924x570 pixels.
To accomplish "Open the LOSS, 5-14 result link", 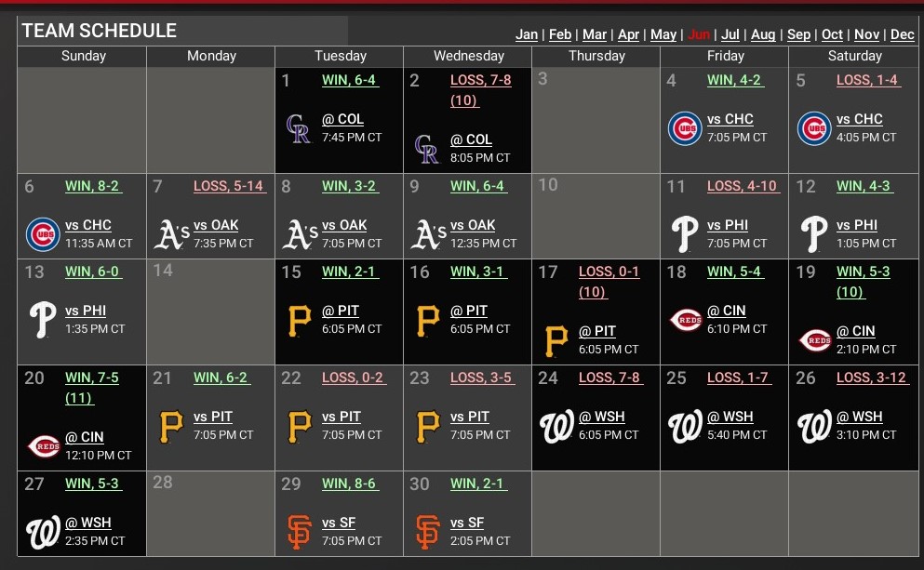I will click(230, 186).
